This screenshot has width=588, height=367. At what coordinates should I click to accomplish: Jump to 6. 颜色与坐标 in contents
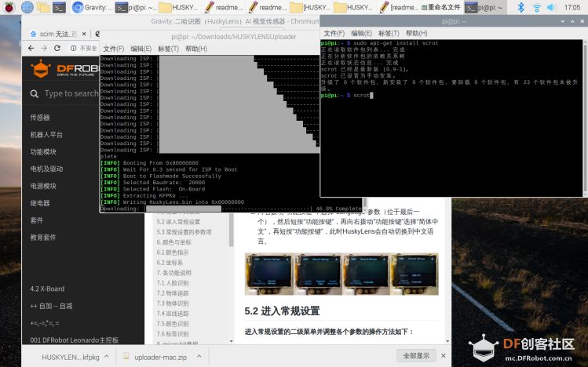click(x=174, y=242)
